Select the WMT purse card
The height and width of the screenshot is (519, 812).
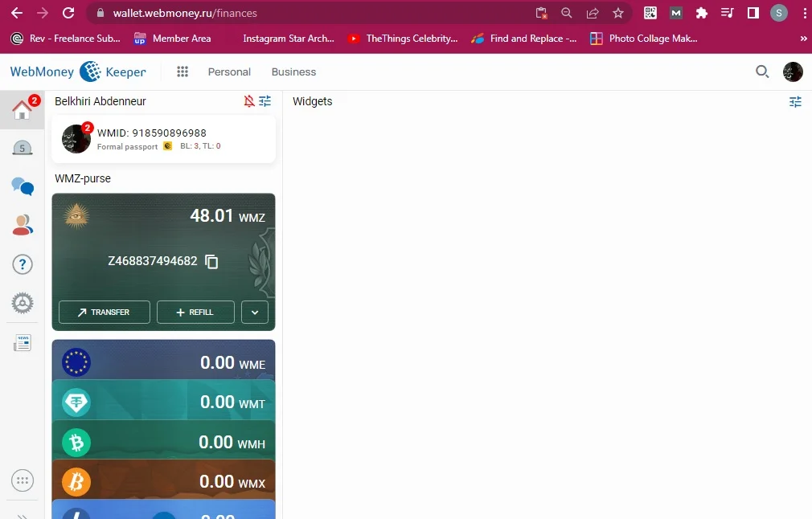(x=164, y=400)
